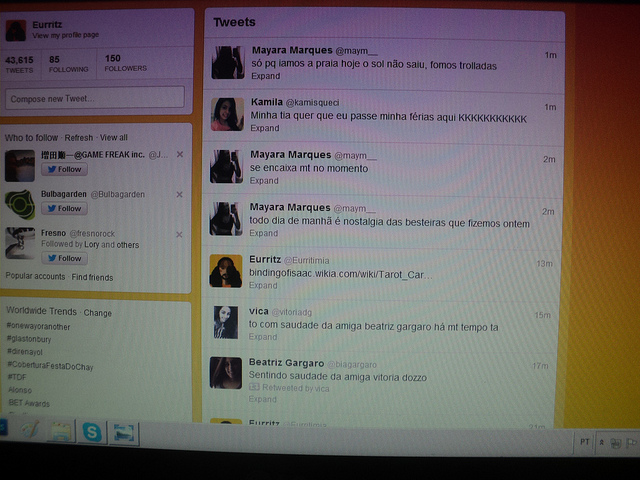Image resolution: width=640 pixels, height=480 pixels.
Task: Click the 17m timestamp on Beatriz tweet
Action: 540,366
